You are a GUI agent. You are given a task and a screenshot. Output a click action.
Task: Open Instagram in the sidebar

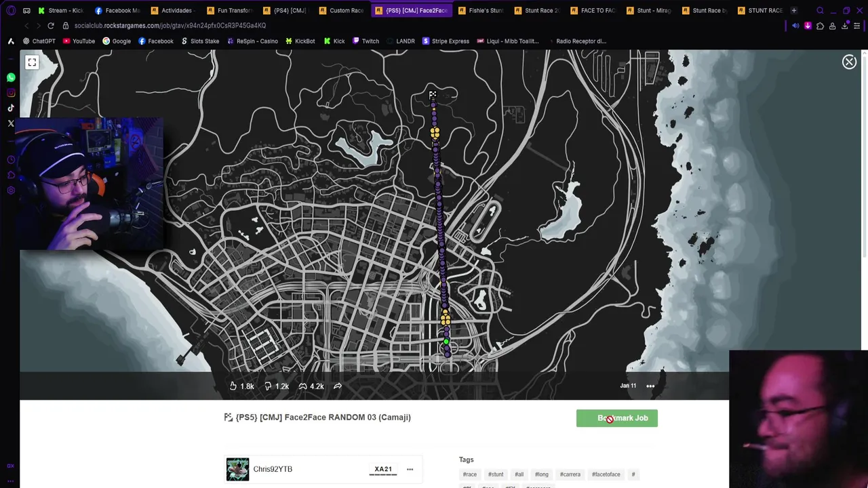[x=11, y=93]
